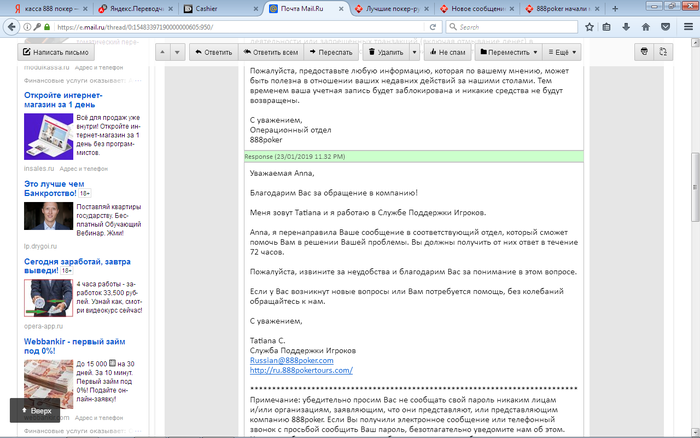The width and height of the screenshot is (700, 438).
Task: Open the ru.888pokertours.com link
Action: [301, 370]
